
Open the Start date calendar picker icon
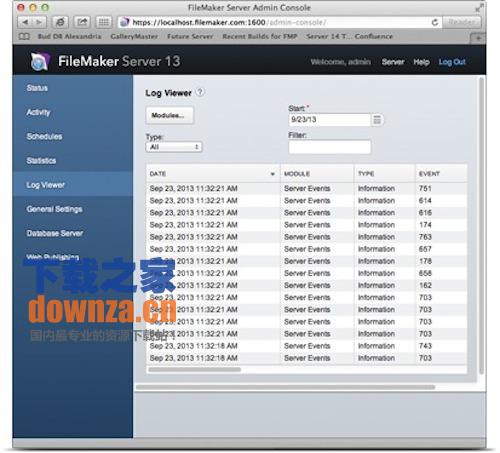(x=377, y=120)
